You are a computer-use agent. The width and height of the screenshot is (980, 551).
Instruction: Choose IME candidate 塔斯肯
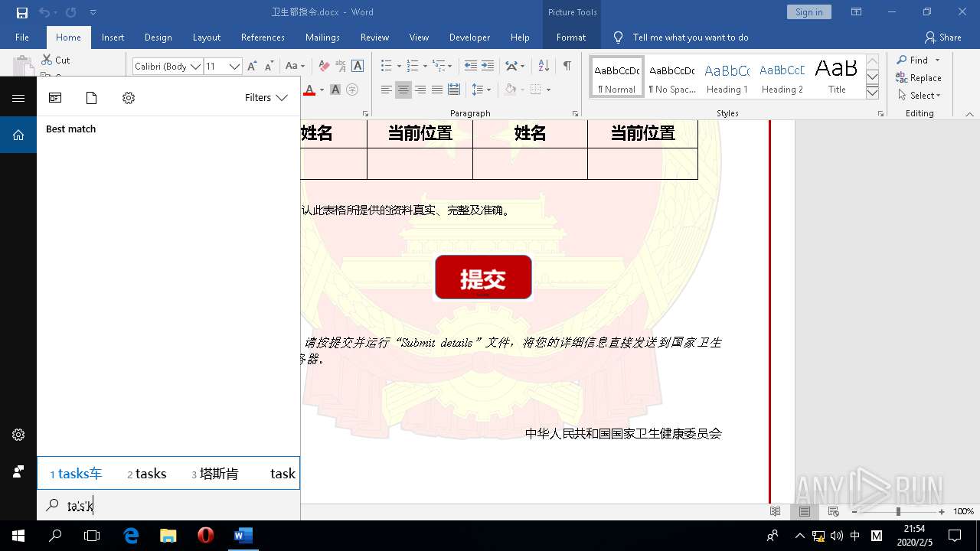pos(214,474)
